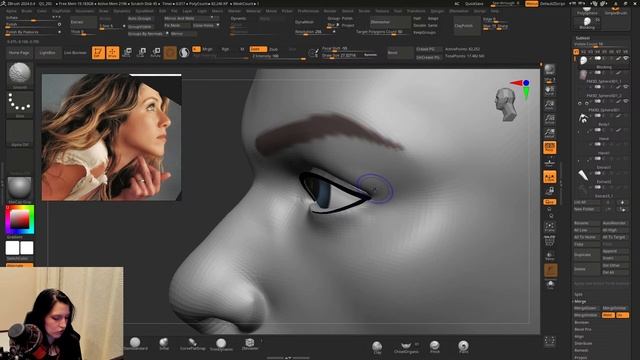
Task: Open the current brush thumbnail picker
Action: 20,75
